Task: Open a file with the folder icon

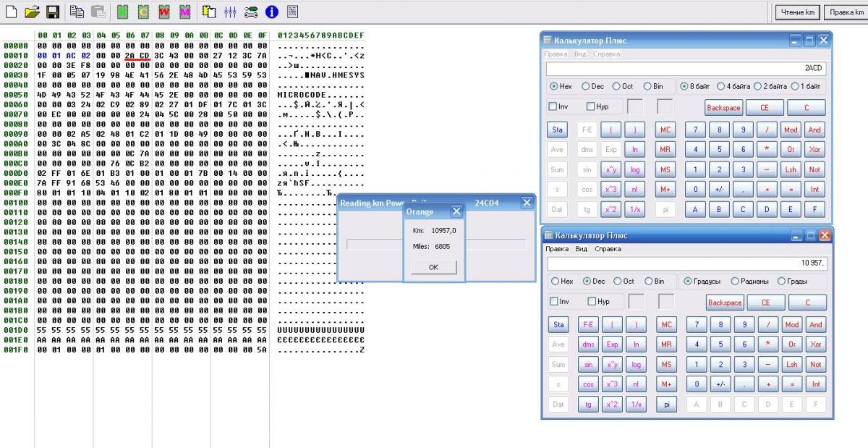Action: point(32,12)
